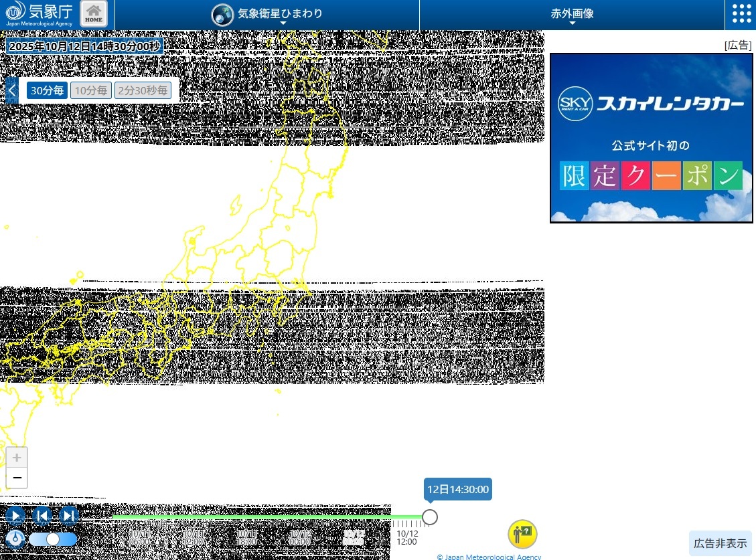
Task: Click the 12日14:30:00 time tooltip
Action: click(458, 489)
